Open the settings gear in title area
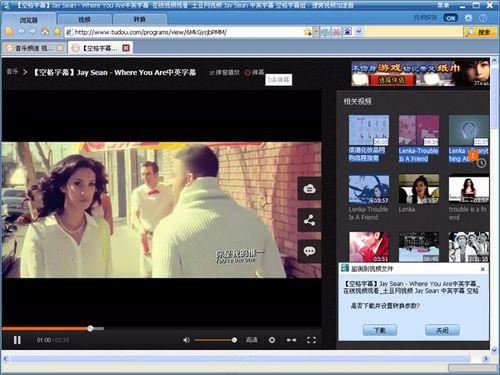 point(469,18)
